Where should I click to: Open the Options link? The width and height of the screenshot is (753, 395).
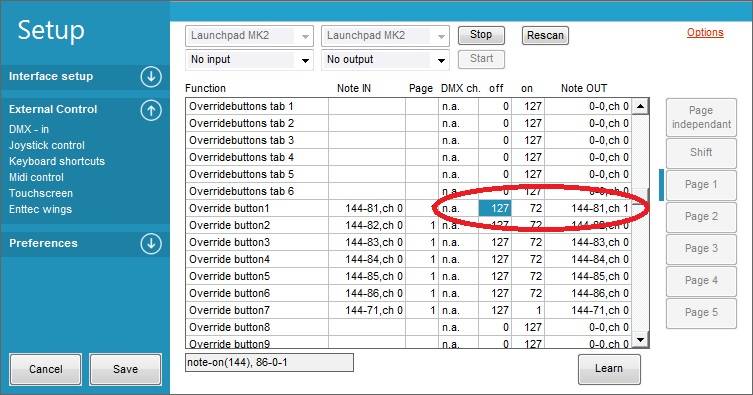(x=705, y=32)
